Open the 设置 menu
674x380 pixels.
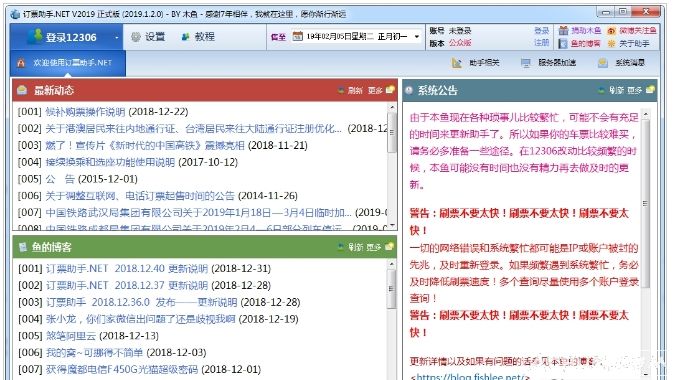[155, 37]
